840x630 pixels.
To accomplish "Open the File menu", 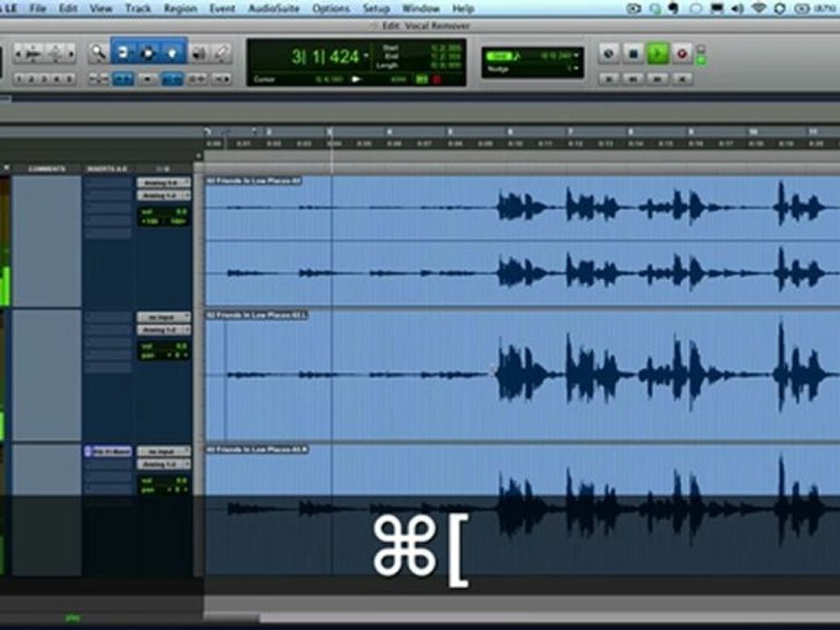I will pos(38,9).
